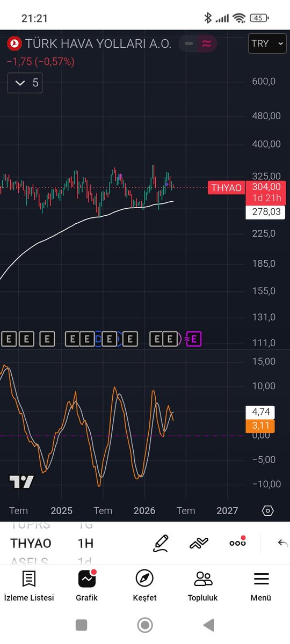Select the THYAO symbol in picker

(31, 543)
